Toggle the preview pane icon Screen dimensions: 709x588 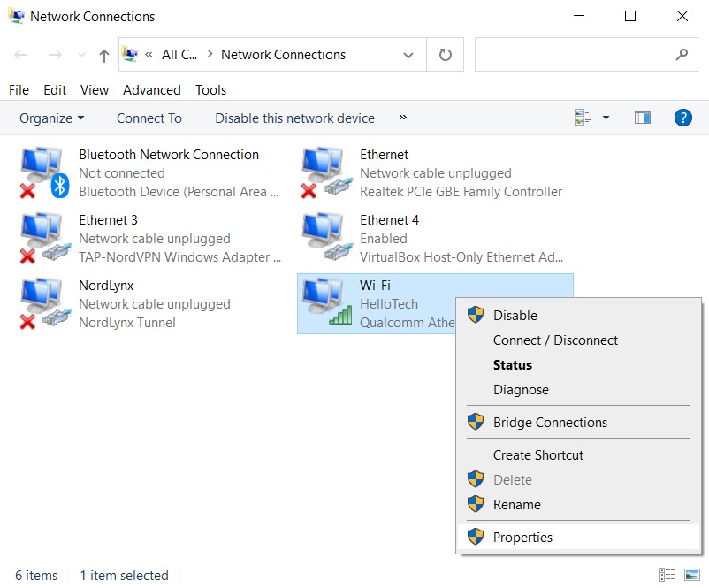click(643, 118)
